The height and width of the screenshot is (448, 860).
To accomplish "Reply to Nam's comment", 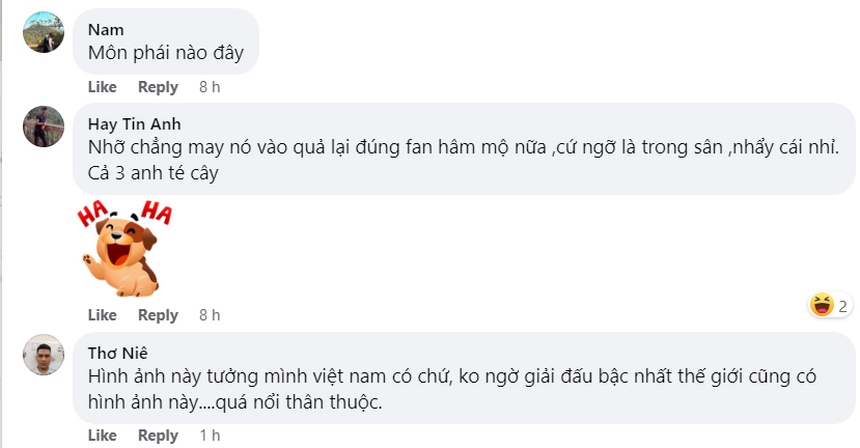I will click(x=158, y=87).
